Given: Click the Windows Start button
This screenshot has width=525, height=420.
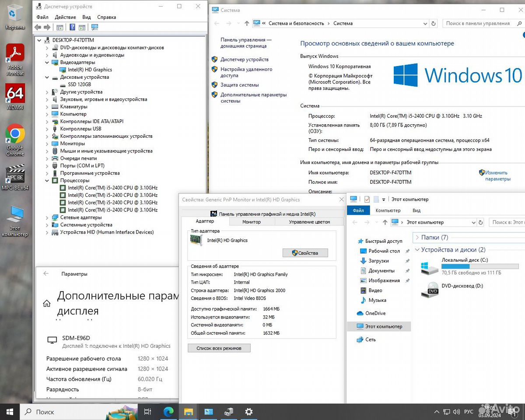Looking at the screenshot, I should 10,412.
